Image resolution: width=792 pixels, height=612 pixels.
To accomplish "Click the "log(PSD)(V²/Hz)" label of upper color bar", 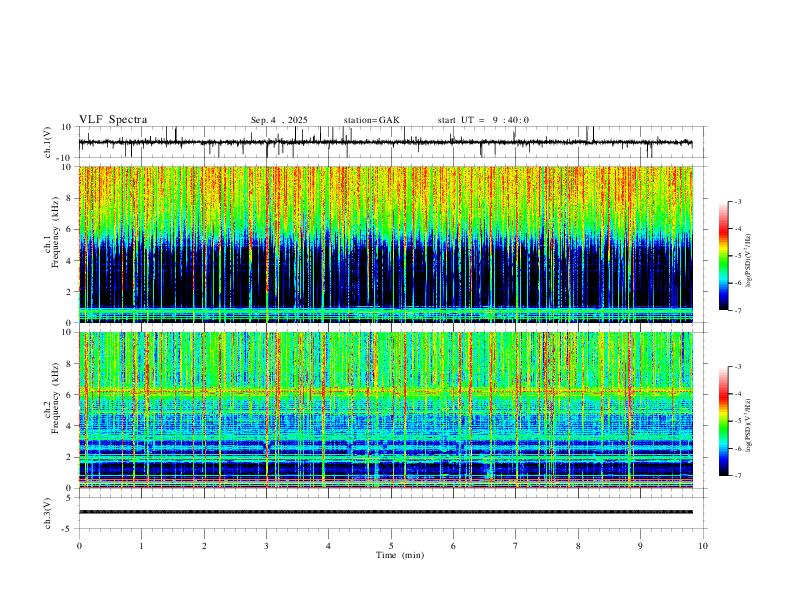I will [748, 261].
